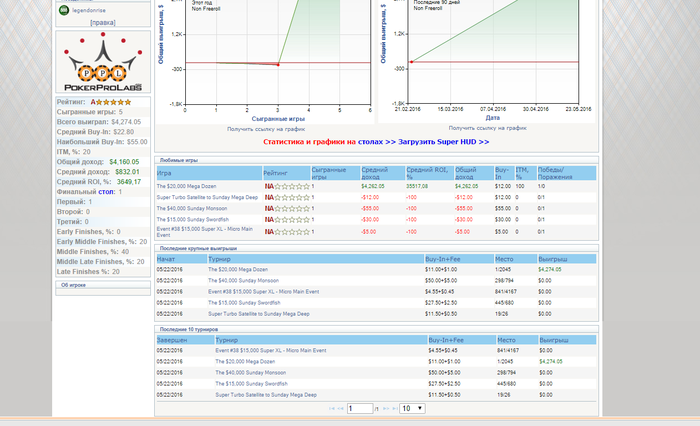Select place 1/2045 in big wins table
The width and height of the screenshot is (700, 426).
(x=504, y=270)
